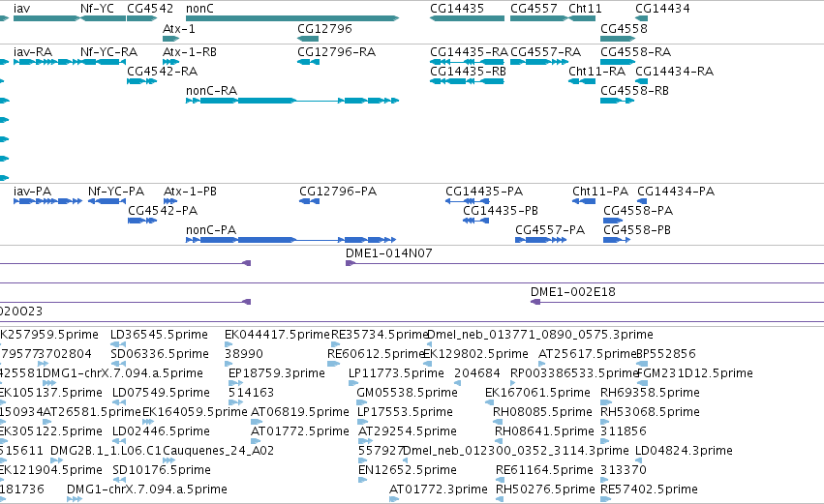Open the CG4558 gene feature
The height and width of the screenshot is (504, 824).
618,39
